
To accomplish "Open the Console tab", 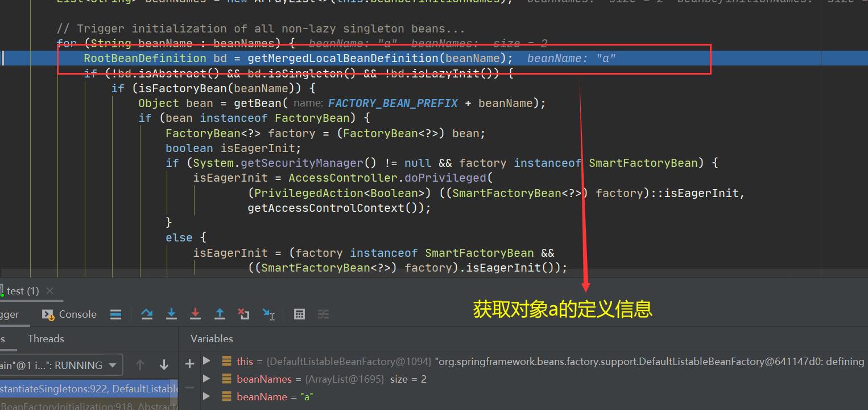I will click(x=69, y=314).
